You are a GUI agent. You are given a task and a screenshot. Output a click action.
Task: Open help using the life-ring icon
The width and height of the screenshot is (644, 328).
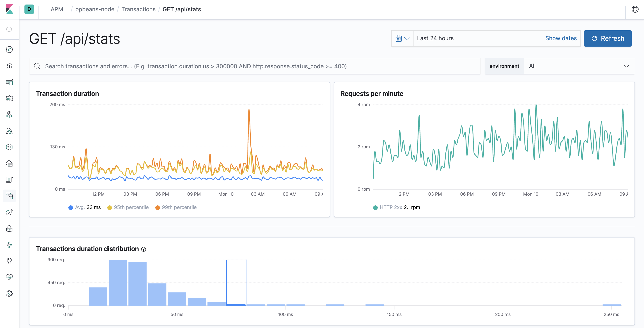click(635, 9)
